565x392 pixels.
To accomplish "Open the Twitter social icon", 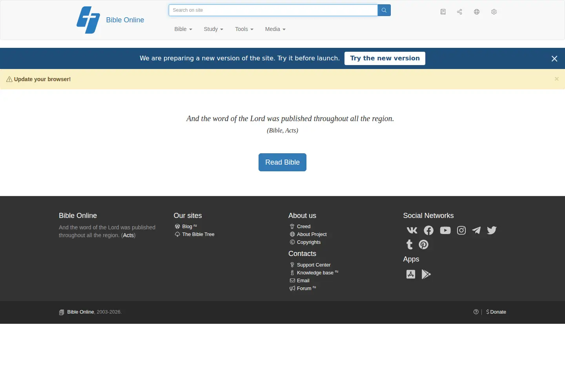I will pos(492,230).
